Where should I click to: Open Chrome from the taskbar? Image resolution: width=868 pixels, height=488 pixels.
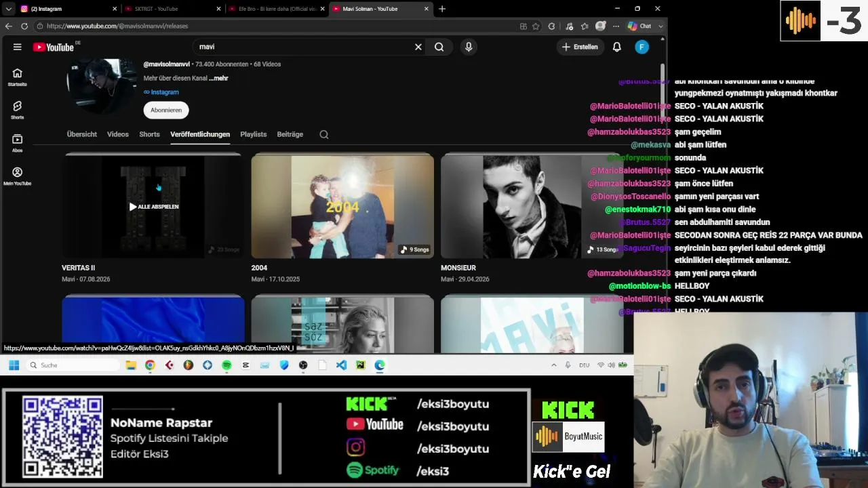tap(150, 365)
